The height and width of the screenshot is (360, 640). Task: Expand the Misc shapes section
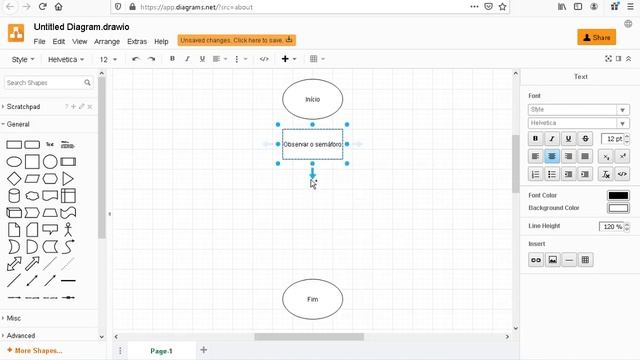click(x=13, y=318)
